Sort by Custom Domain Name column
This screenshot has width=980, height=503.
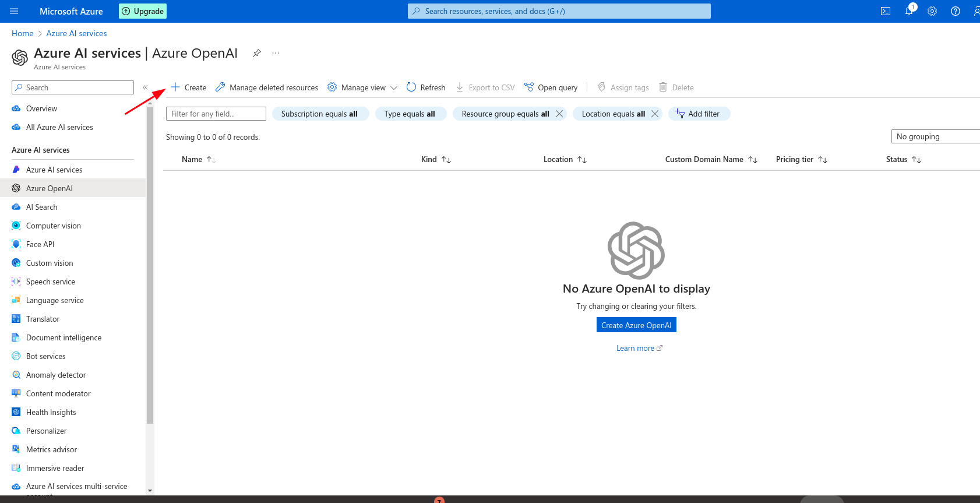click(x=711, y=159)
